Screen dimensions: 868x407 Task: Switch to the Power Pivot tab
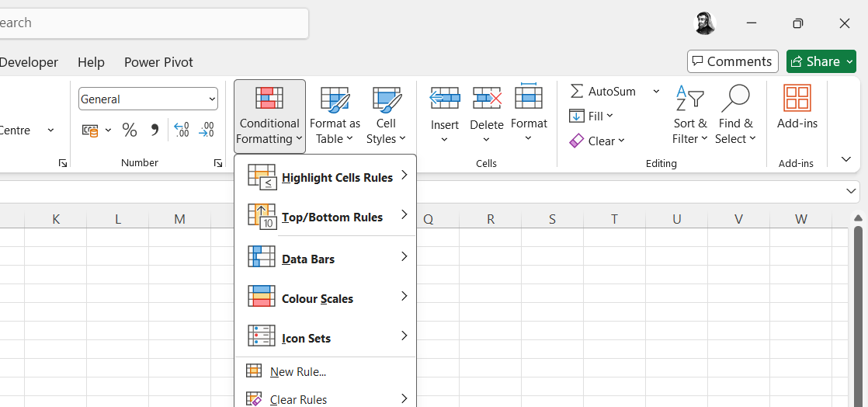[158, 62]
